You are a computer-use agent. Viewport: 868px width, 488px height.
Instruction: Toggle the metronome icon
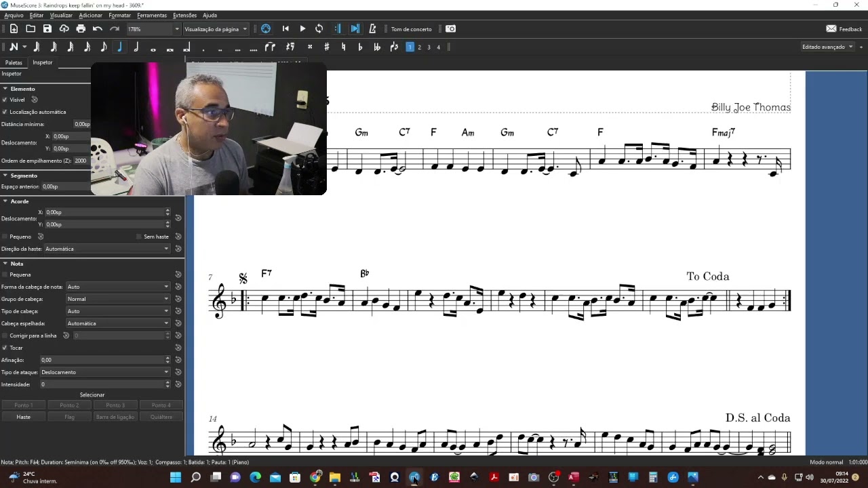372,28
